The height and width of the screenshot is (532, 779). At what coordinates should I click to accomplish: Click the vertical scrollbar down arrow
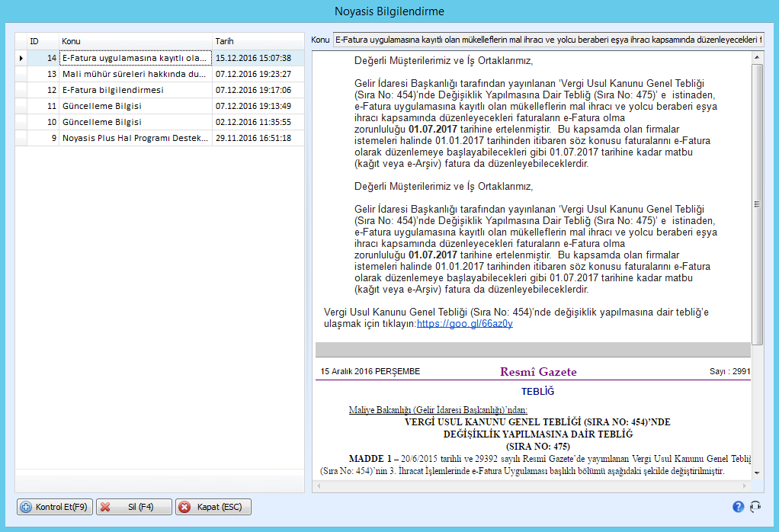[x=757, y=473]
